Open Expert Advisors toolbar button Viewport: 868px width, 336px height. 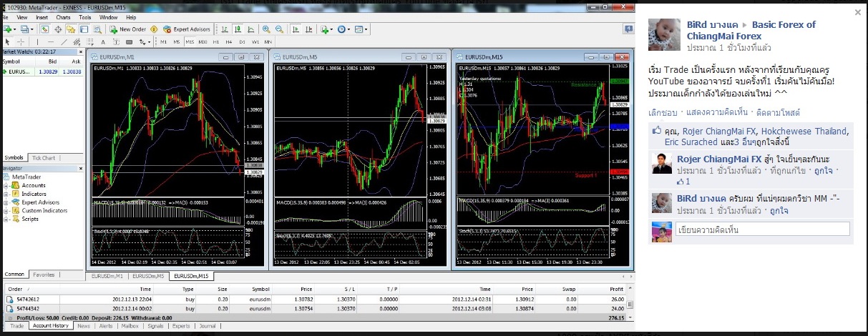pos(186,29)
